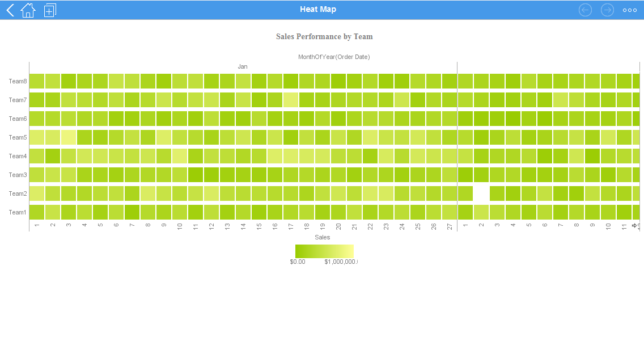Select the Team5 cell for Jan 3
The height and width of the screenshot is (341, 644).
click(x=69, y=137)
